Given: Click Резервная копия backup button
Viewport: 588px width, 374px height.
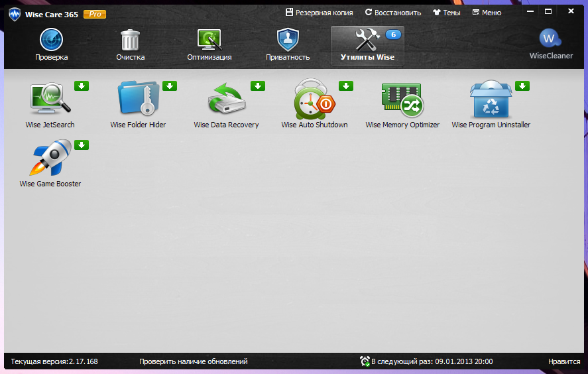Looking at the screenshot, I should pos(319,13).
